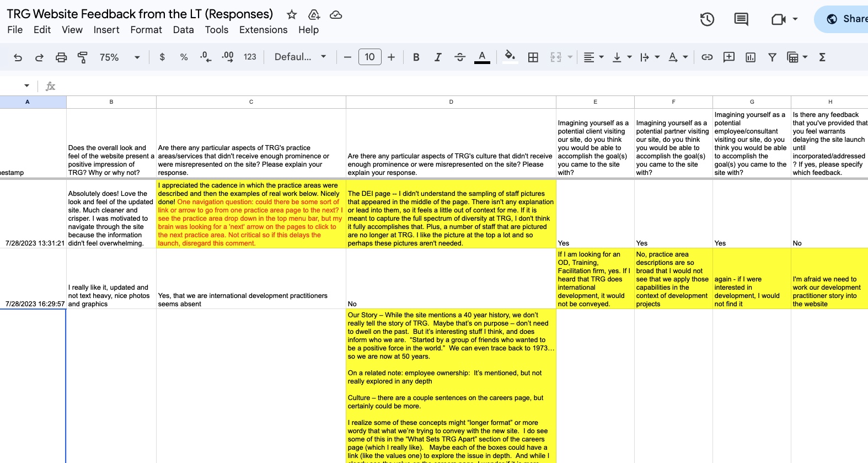Open the Default font dropdown
The width and height of the screenshot is (868, 463).
[x=301, y=57]
